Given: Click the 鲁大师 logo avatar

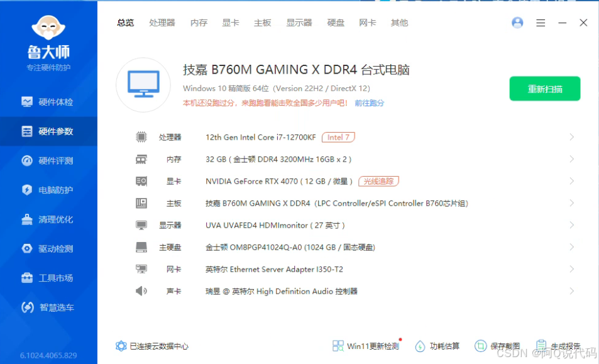Looking at the screenshot, I should [48, 28].
